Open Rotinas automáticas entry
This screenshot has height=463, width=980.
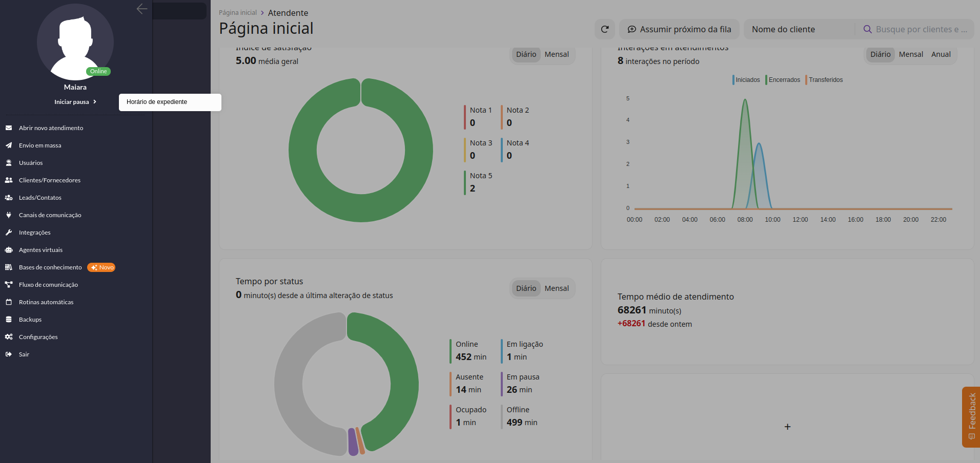46,302
